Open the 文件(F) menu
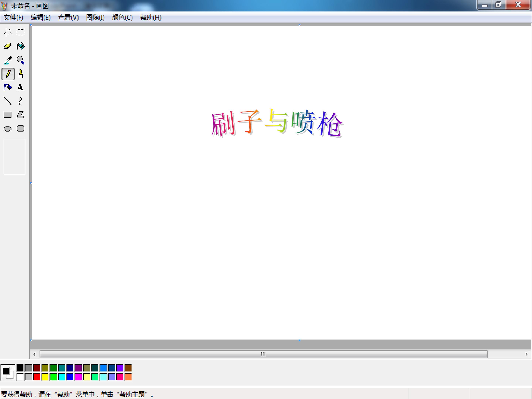Viewport: 532px width, 399px height. [x=13, y=18]
